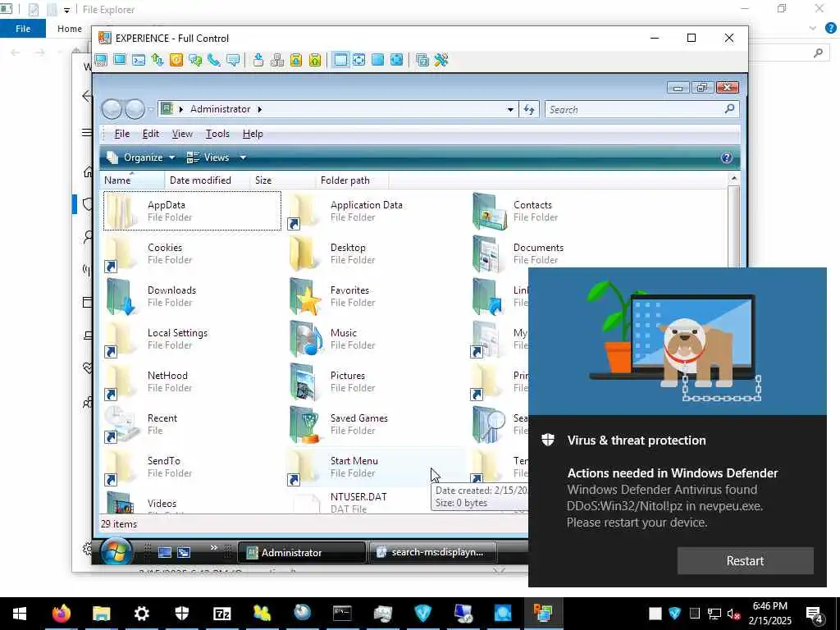This screenshot has height=630, width=840.
Task: Click the blue help icon in command bar
Action: (727, 157)
